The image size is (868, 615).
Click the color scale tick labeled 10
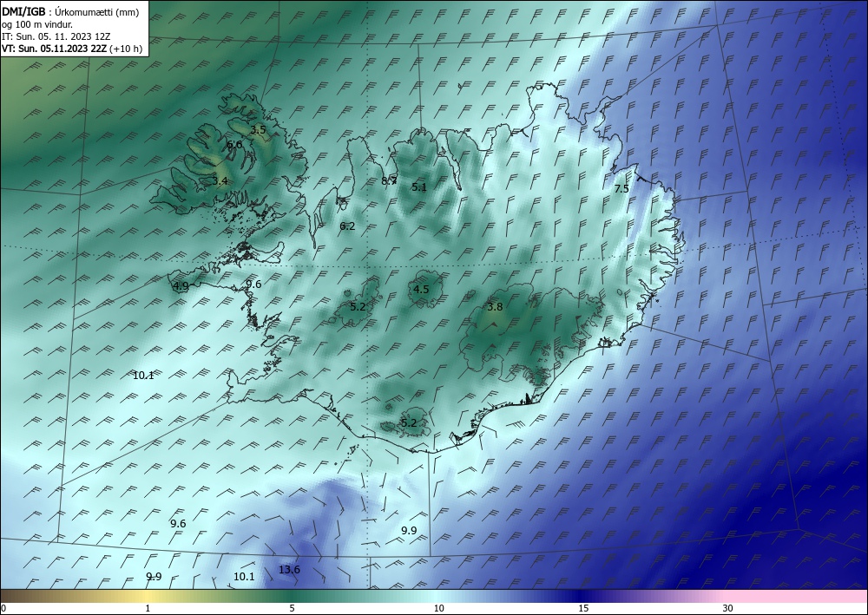[438, 608]
